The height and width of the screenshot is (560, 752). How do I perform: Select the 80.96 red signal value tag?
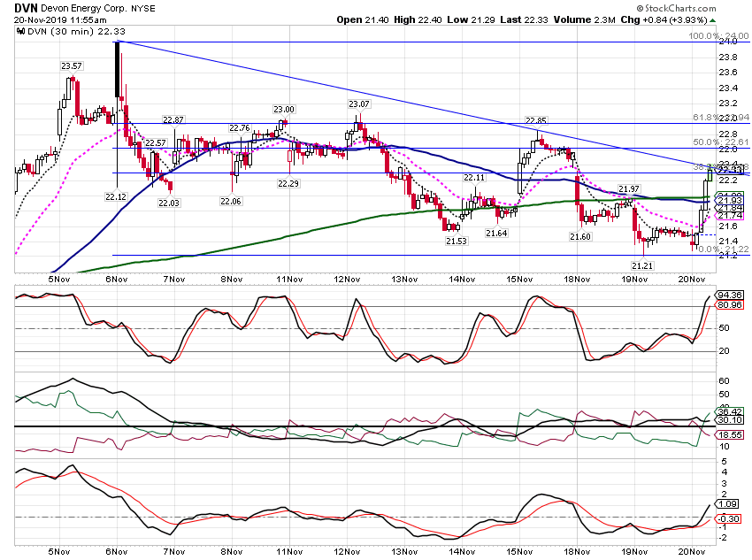click(730, 305)
